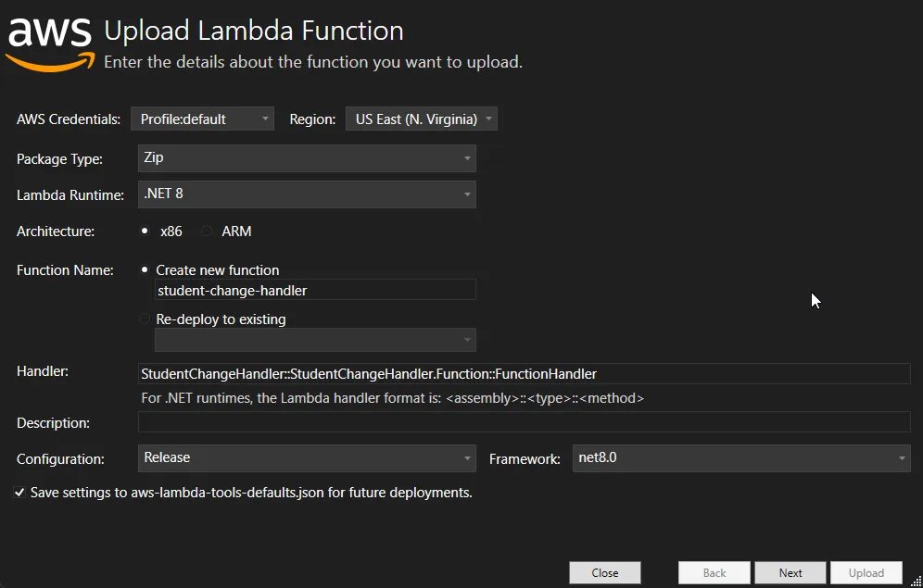The image size is (923, 588).
Task: Click the Next button
Action: (790, 571)
